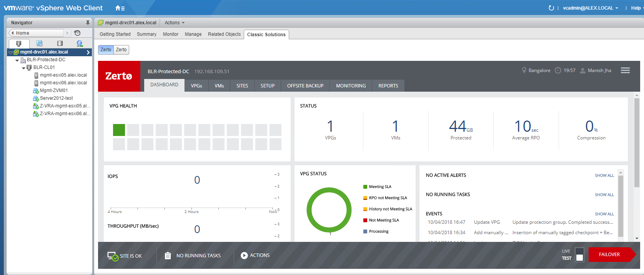
Task: Click the vSphere home menu icon
Action: pyautogui.click(x=120, y=8)
